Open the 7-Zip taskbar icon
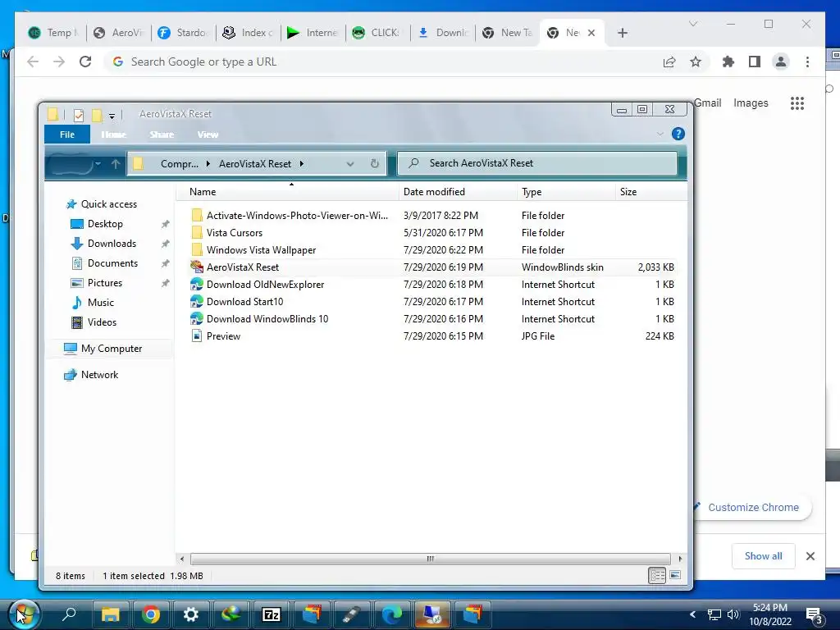Image resolution: width=840 pixels, height=630 pixels. (x=271, y=614)
